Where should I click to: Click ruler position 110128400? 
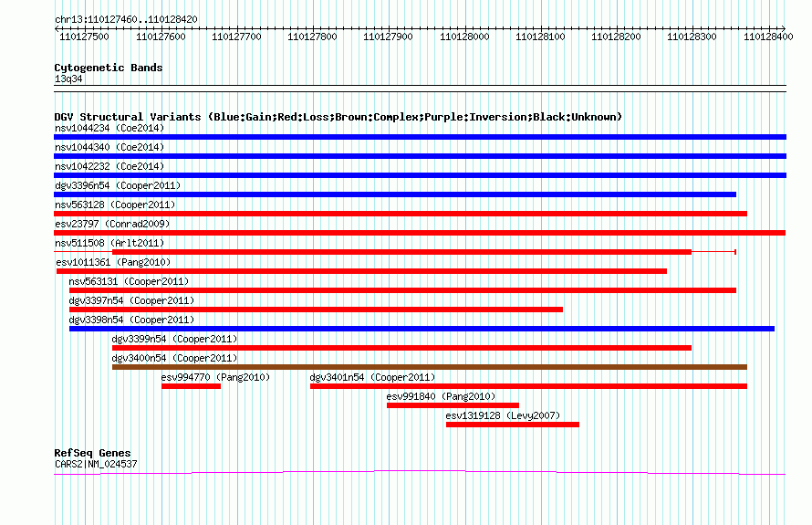point(768,37)
